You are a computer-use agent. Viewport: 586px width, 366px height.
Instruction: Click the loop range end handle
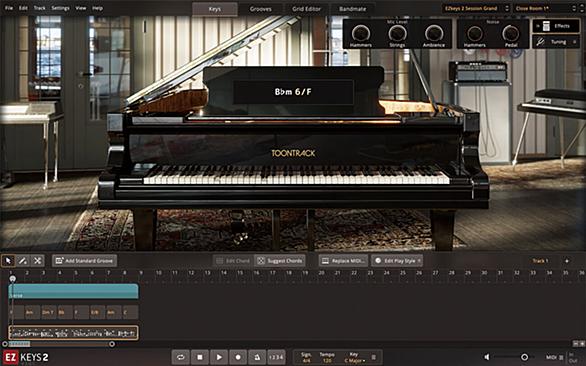pyautogui.click(x=112, y=344)
